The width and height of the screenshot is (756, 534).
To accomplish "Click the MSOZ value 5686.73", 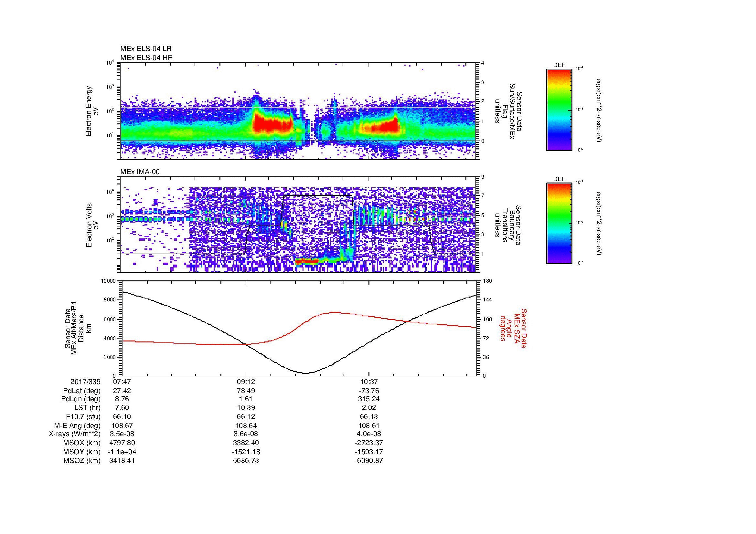I will pyautogui.click(x=246, y=461).
